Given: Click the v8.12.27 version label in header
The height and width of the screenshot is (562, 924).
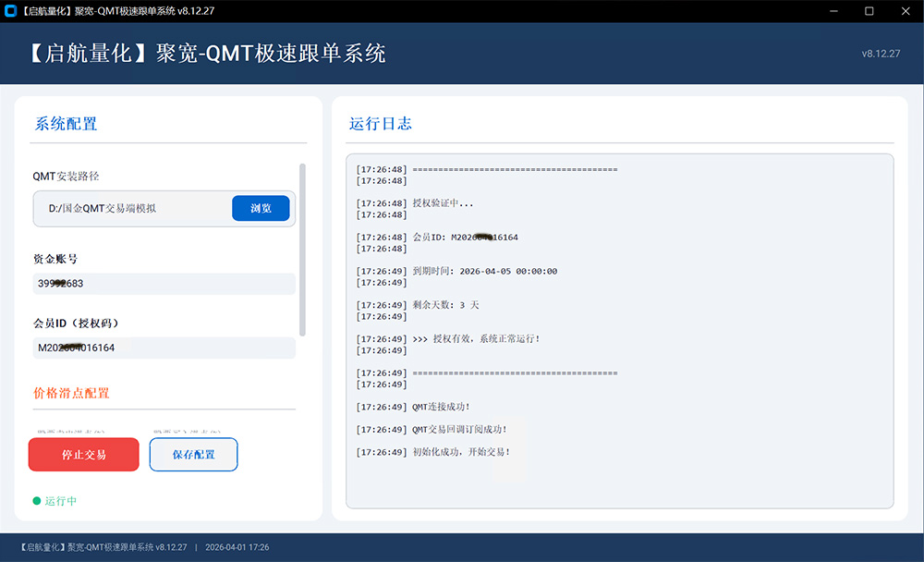Looking at the screenshot, I should pos(881,54).
